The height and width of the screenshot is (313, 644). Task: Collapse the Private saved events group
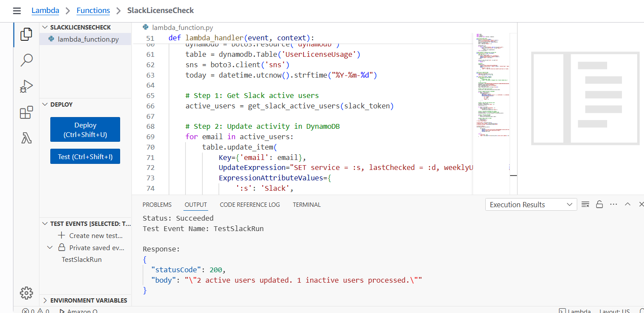(50, 248)
